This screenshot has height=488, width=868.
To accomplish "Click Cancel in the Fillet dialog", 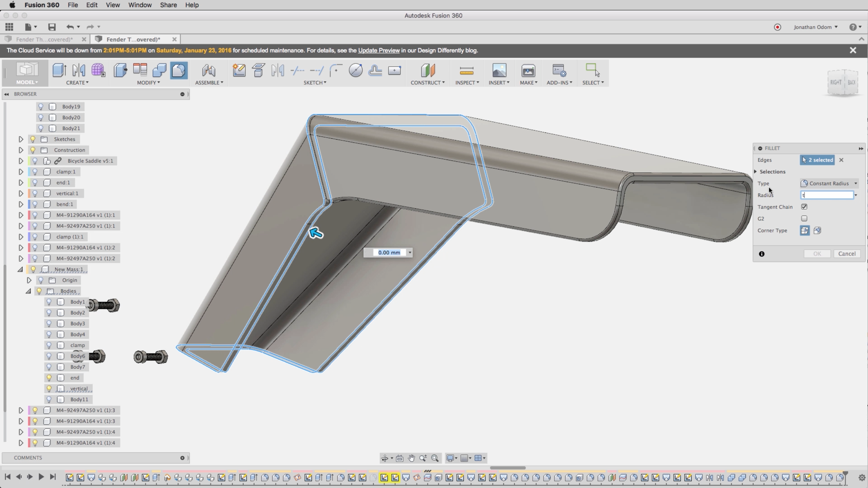I will pyautogui.click(x=847, y=253).
